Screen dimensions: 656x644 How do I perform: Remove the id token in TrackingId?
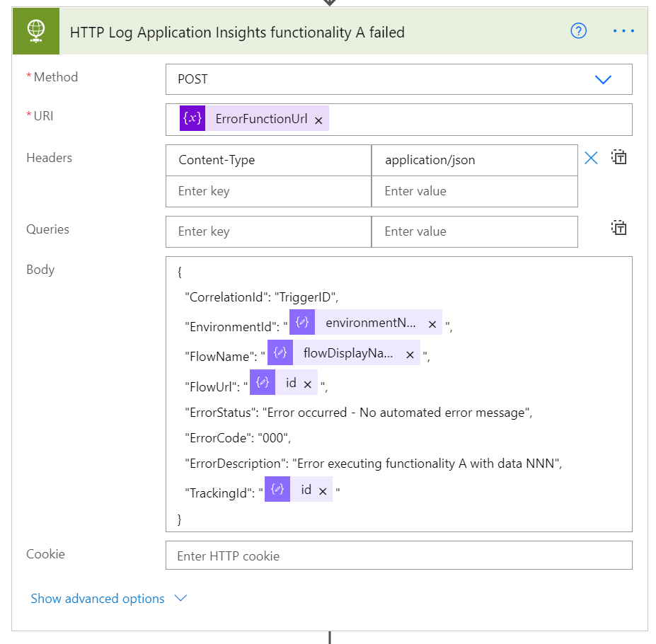click(x=323, y=491)
